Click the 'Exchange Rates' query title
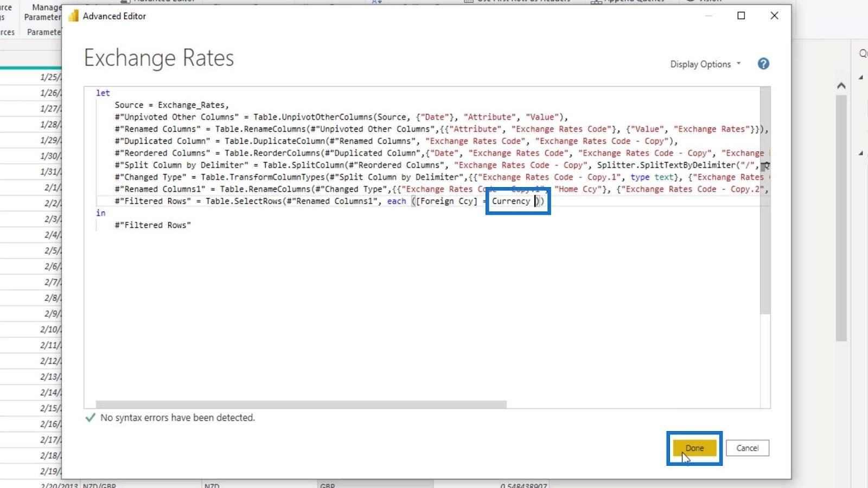 [159, 58]
